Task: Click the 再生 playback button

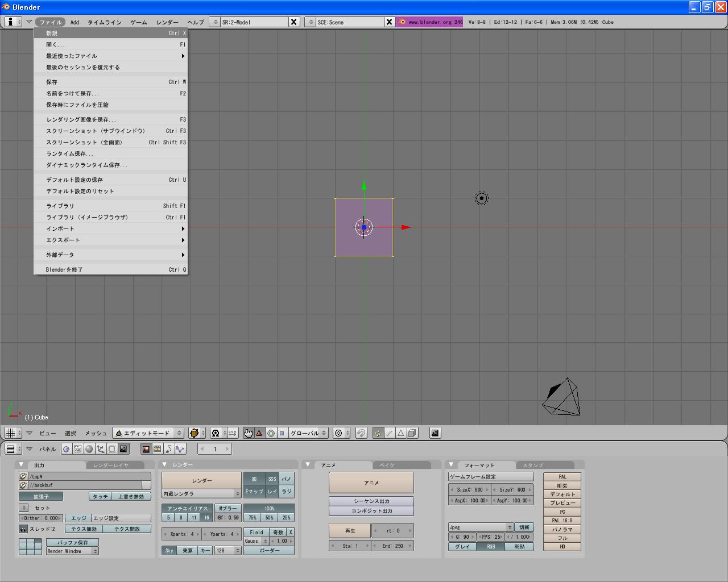Action: (350, 531)
